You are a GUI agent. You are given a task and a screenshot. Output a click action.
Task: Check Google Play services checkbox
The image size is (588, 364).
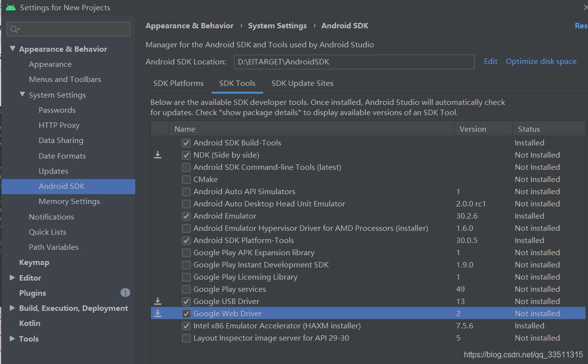tap(186, 289)
